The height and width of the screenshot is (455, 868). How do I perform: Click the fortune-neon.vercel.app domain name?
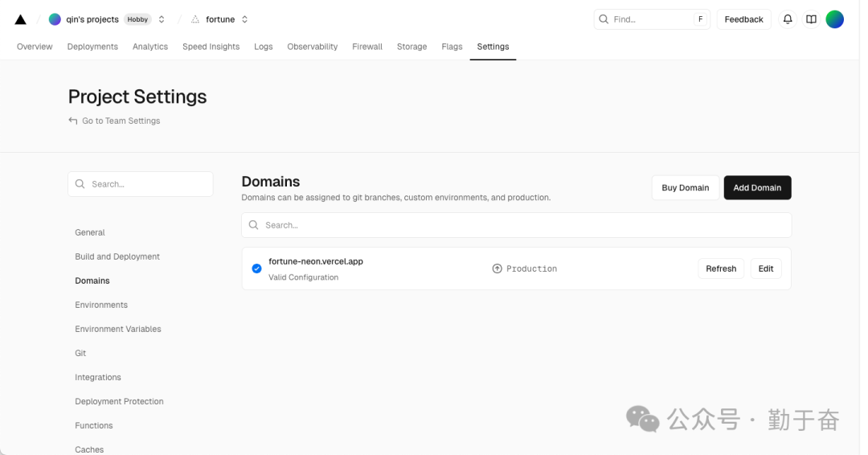click(316, 261)
